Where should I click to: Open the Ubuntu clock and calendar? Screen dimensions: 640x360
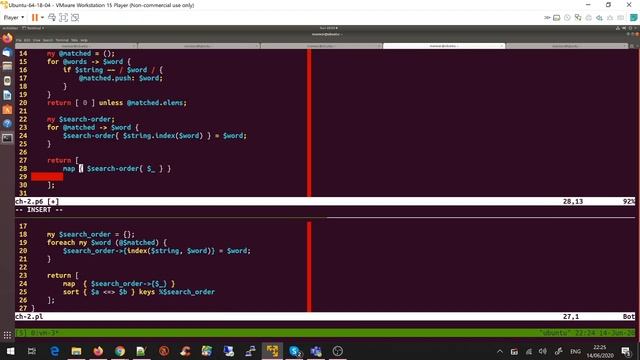tap(329, 28)
